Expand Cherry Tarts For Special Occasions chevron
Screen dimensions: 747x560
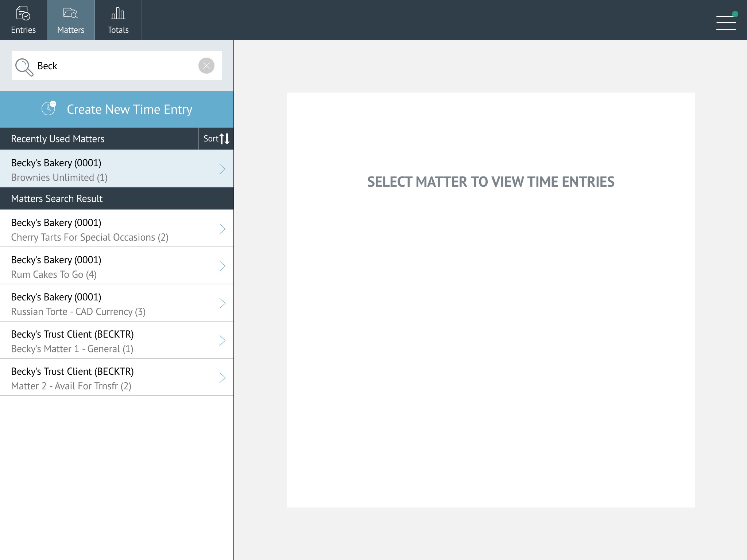pyautogui.click(x=222, y=229)
